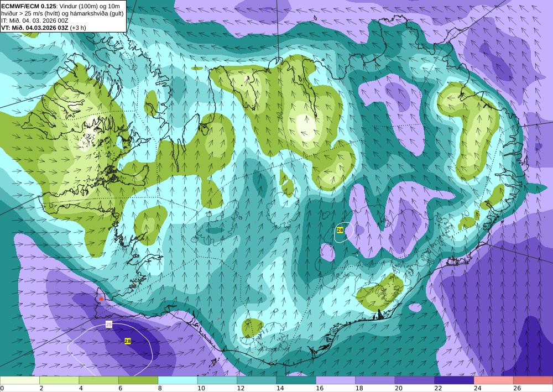The image size is (553, 392).
Task: Click the legend scale label "26"
Action: tap(517, 388)
